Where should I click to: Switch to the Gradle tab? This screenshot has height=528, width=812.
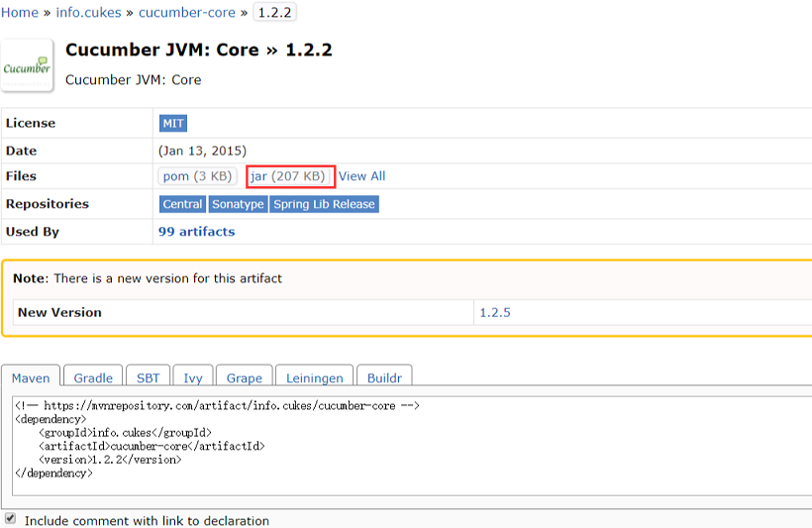pos(93,377)
